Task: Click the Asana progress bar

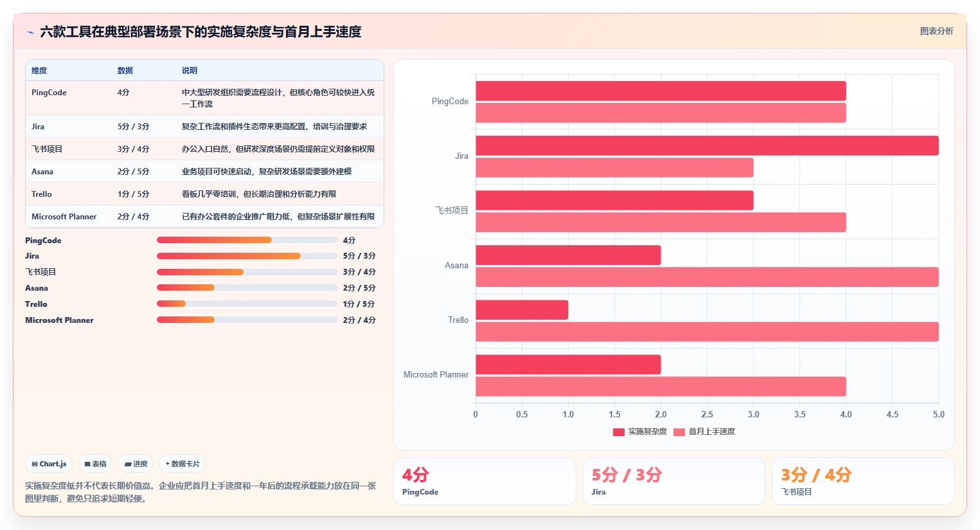Action: coord(247,288)
